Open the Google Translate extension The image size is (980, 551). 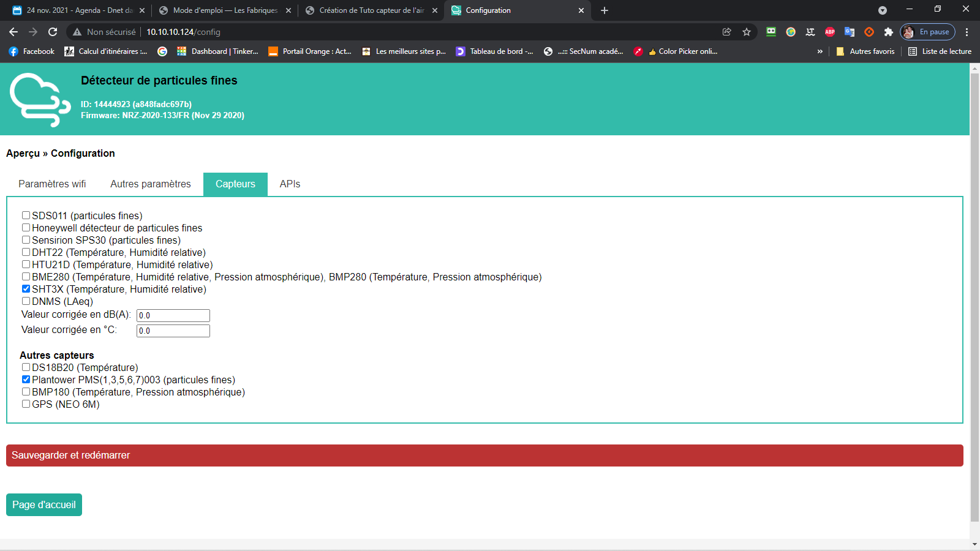(850, 32)
